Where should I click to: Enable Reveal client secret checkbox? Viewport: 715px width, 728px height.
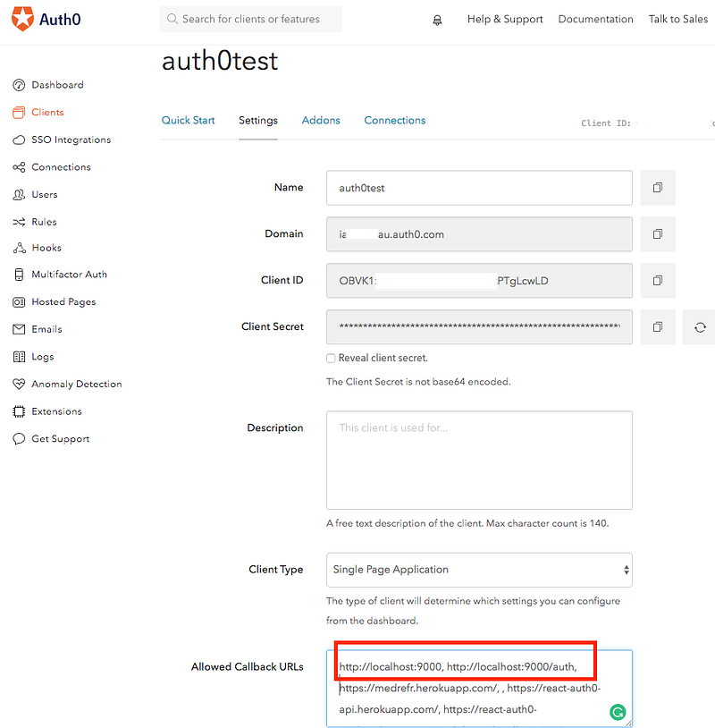tap(331, 359)
